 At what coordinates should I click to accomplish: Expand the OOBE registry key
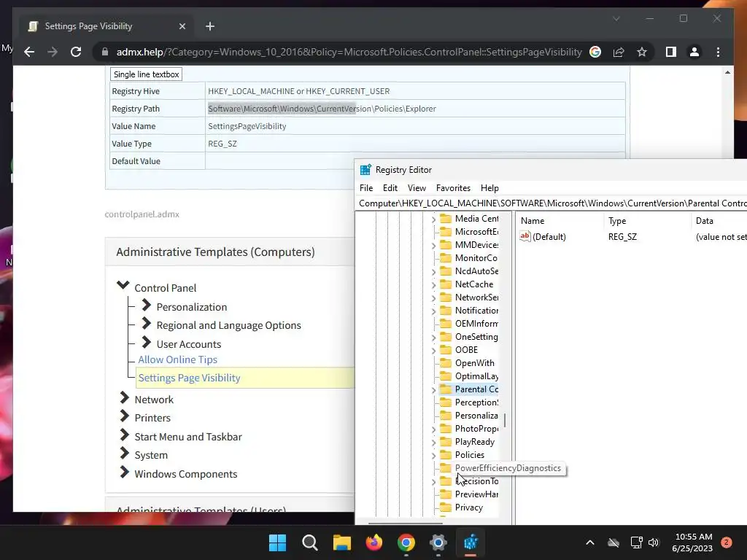(433, 351)
